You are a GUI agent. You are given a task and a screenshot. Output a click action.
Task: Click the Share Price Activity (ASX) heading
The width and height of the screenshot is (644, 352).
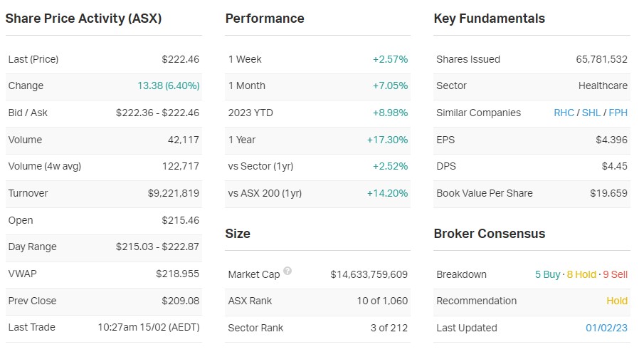point(83,19)
